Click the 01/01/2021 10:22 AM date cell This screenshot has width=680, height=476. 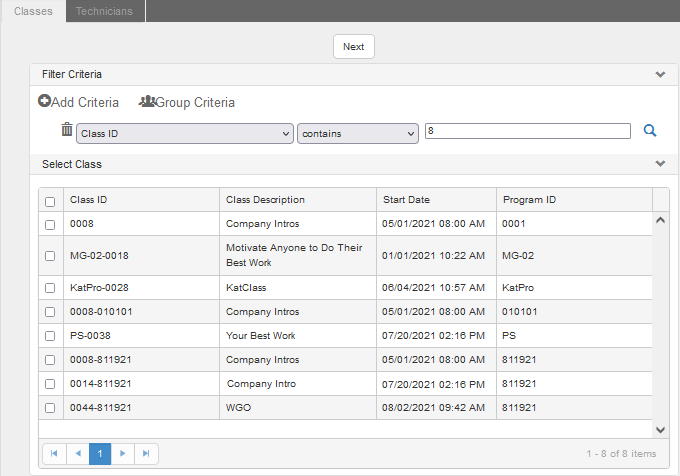[436, 255]
